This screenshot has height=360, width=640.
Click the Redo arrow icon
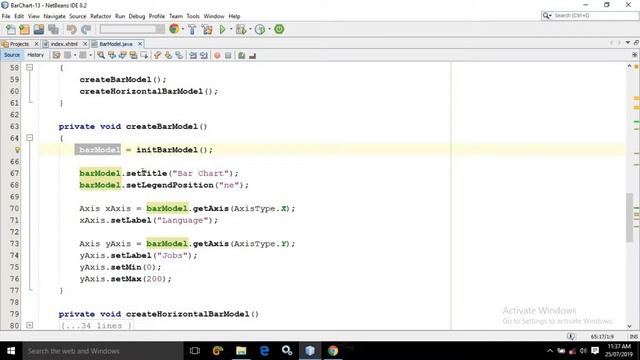86,29
